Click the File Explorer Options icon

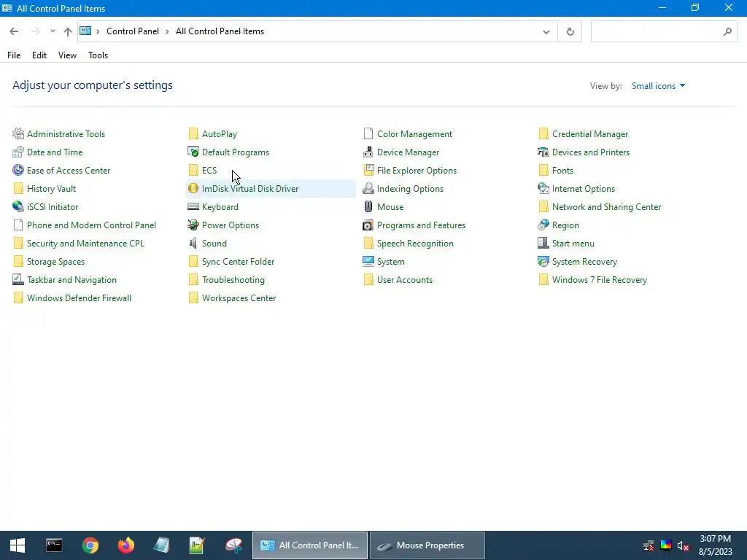pyautogui.click(x=368, y=170)
